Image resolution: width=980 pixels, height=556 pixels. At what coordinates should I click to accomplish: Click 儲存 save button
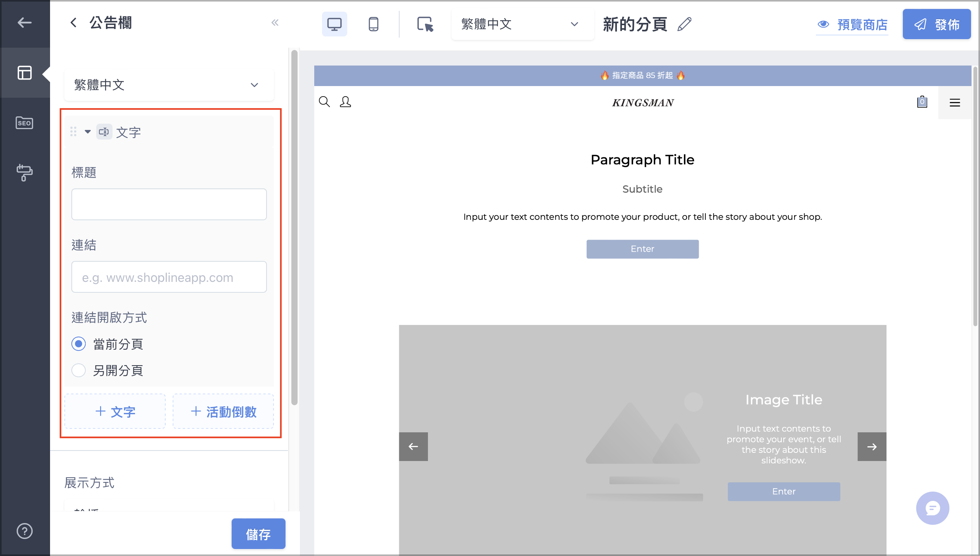point(258,534)
